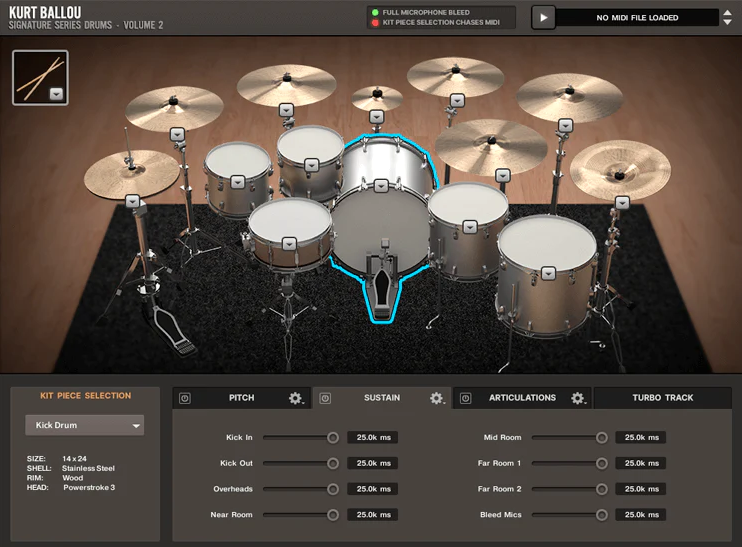Open hi-hat kit piece dropdown
Screen dimensions: 742x547
click(x=132, y=202)
